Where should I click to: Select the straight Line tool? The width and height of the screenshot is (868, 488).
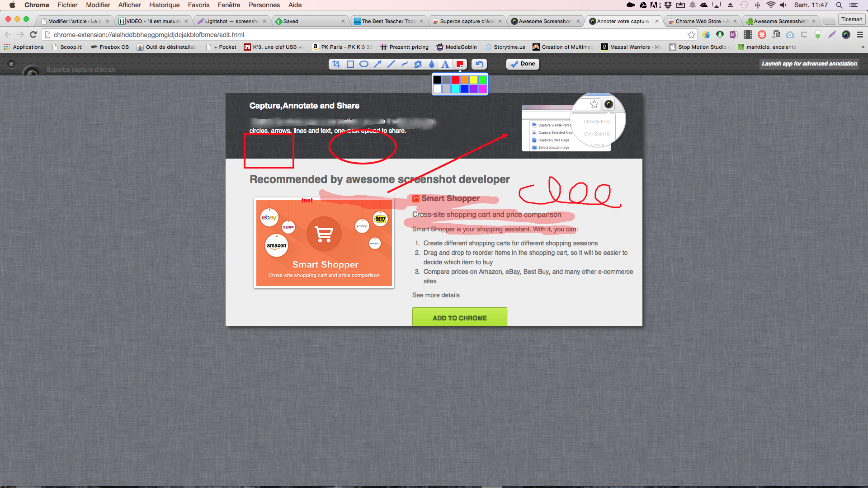pos(391,64)
